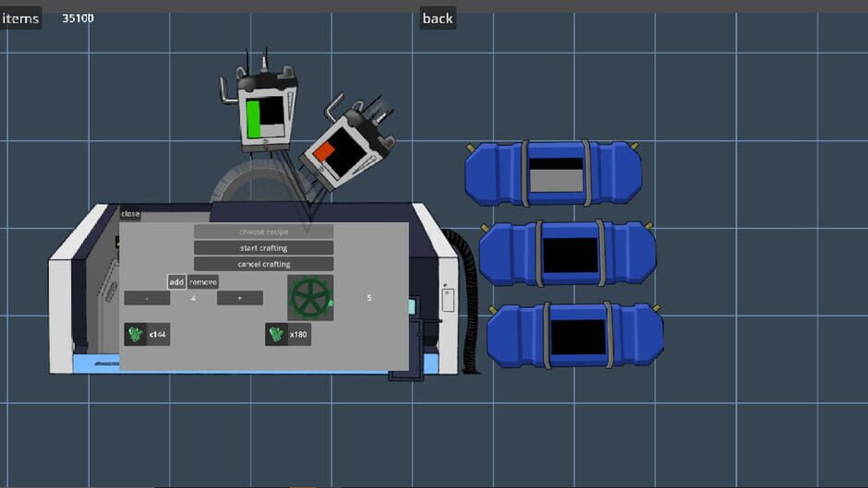Image resolution: width=868 pixels, height=488 pixels.
Task: Click the black coiled hose beside the machine
Action: point(469,295)
